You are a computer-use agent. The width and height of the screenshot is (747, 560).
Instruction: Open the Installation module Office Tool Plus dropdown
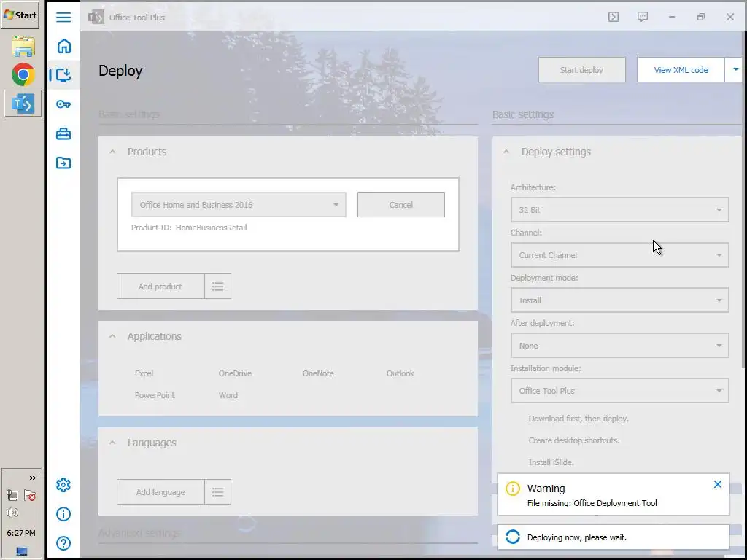620,391
